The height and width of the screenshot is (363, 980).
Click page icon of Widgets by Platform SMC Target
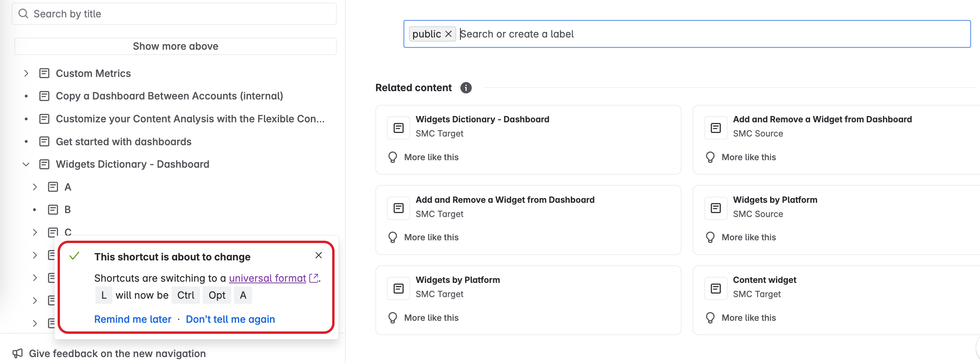[398, 288]
